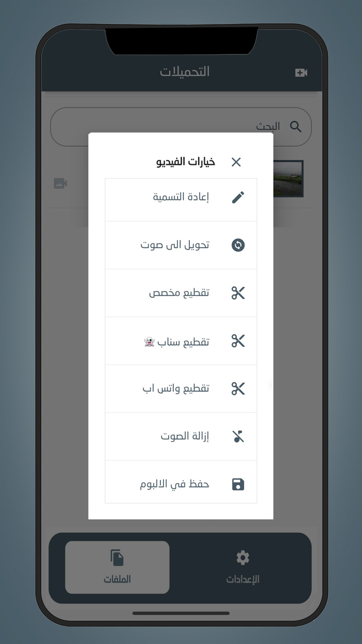The image size is (362, 644).
Task: Select the rename pencil icon
Action: pos(238,197)
